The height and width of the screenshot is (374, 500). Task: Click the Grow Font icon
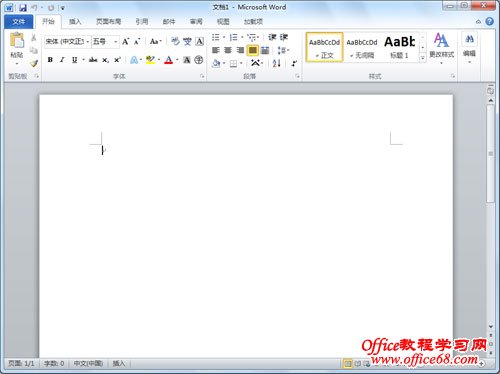[125, 42]
